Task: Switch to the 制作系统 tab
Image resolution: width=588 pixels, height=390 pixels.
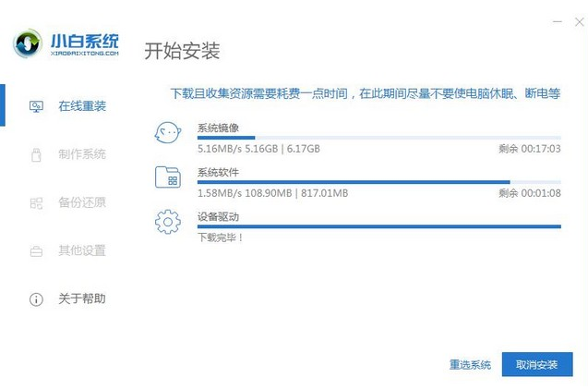Action: (x=81, y=154)
